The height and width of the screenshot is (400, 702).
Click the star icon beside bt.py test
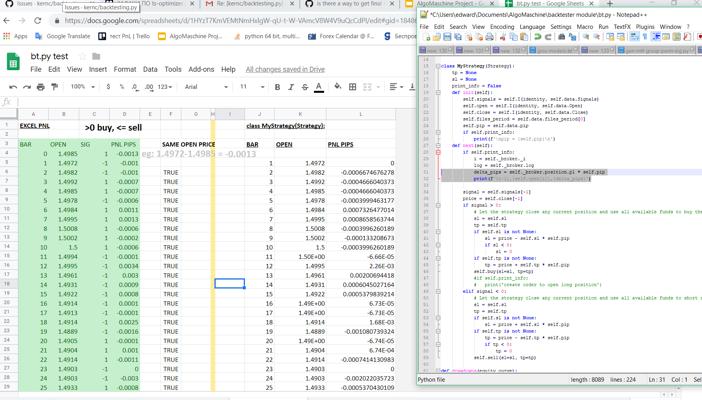pyautogui.click(x=82, y=56)
